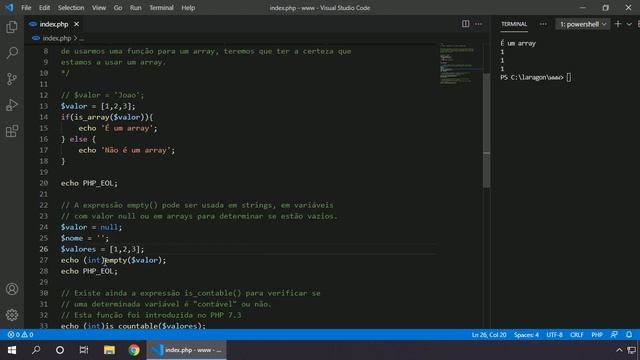The height and width of the screenshot is (360, 640).
Task: Select the TERMINAL panel tab
Action: 514,24
